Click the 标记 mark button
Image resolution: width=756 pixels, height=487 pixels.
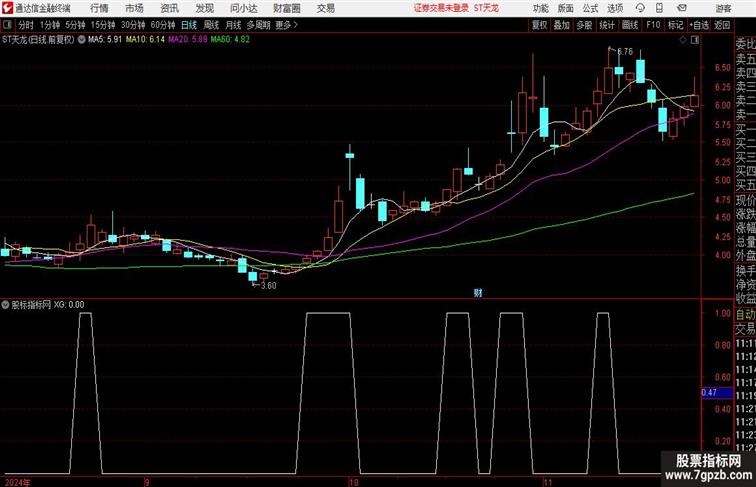pyautogui.click(x=675, y=25)
